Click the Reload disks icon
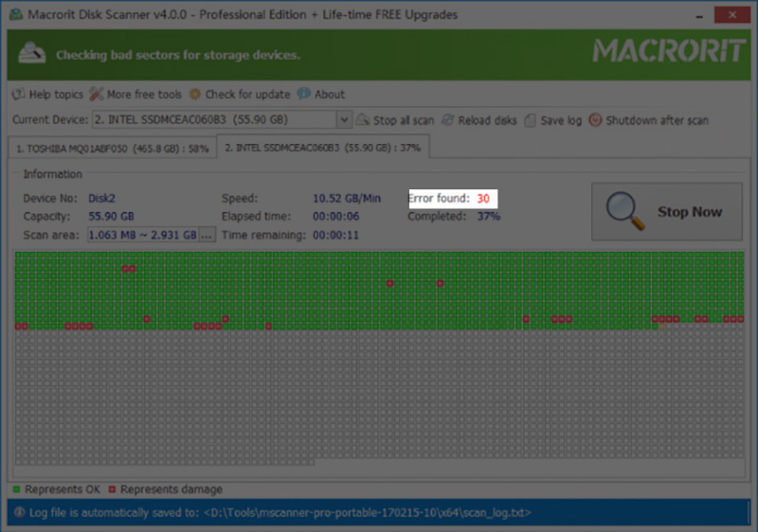 point(448,119)
